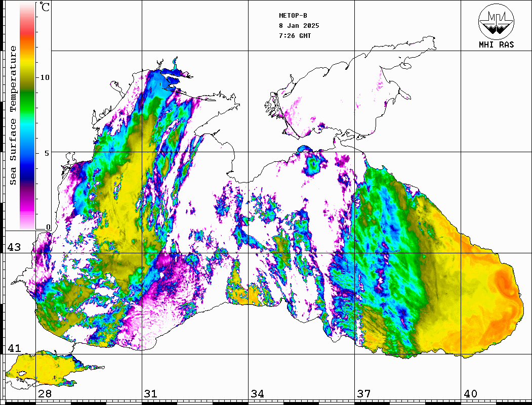Click longitude label 31 at the bottom

[150, 394]
